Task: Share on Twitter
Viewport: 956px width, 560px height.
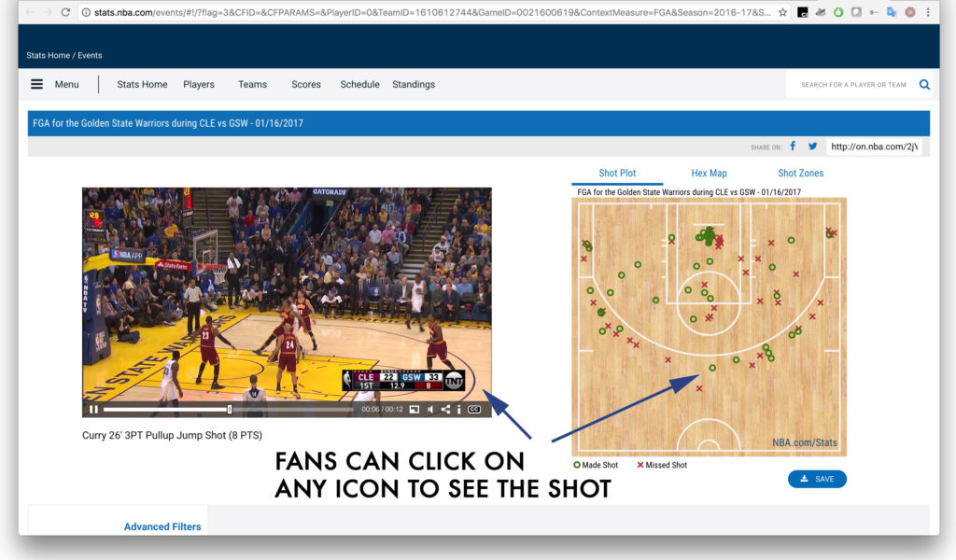Action: coord(812,146)
